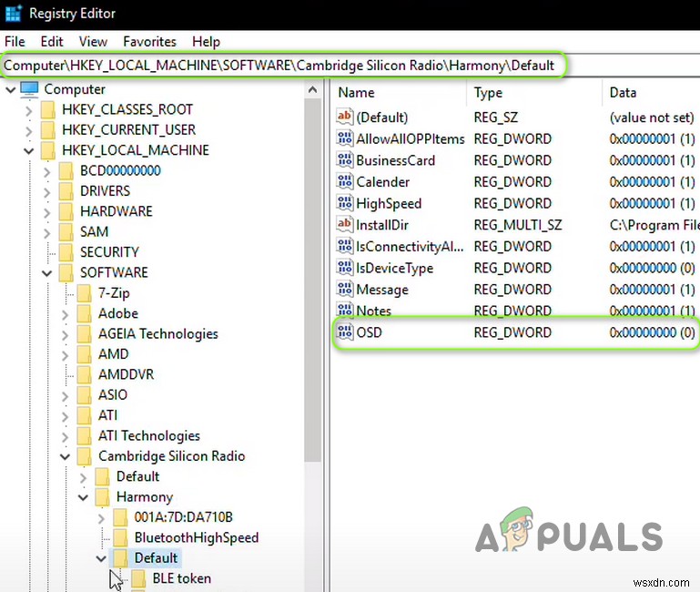This screenshot has height=592, width=700.
Task: Select the Default key under Cambridge Silicon Radio
Action: click(137, 476)
